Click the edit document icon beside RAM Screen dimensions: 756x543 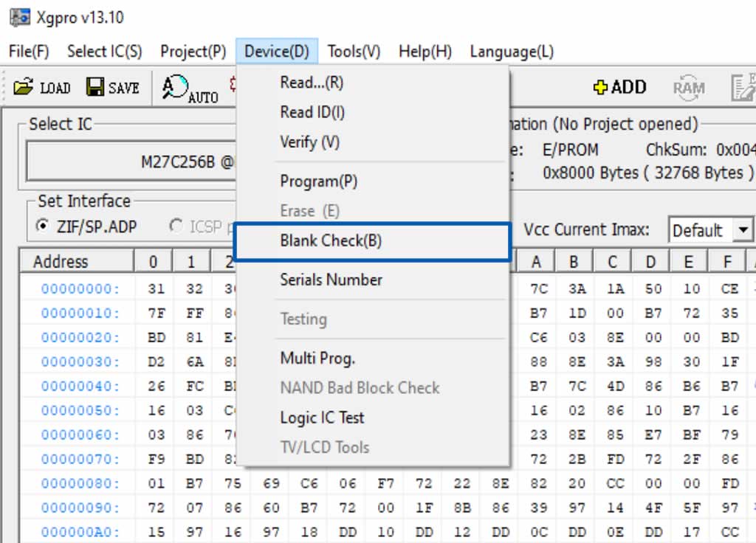pos(743,87)
